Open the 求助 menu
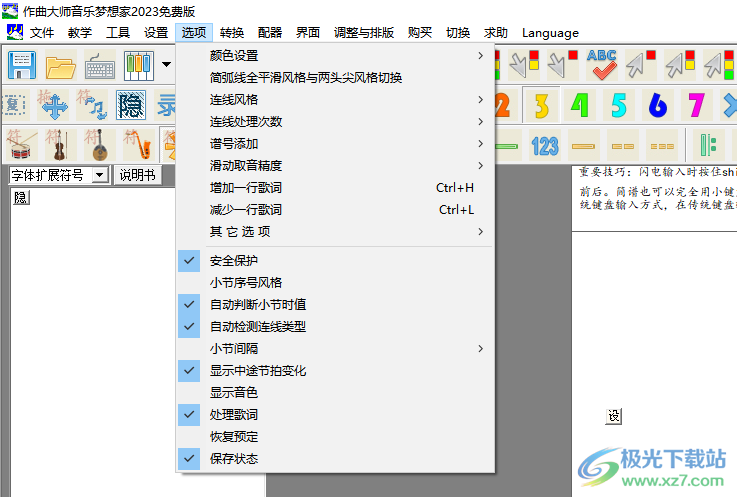 pos(496,33)
